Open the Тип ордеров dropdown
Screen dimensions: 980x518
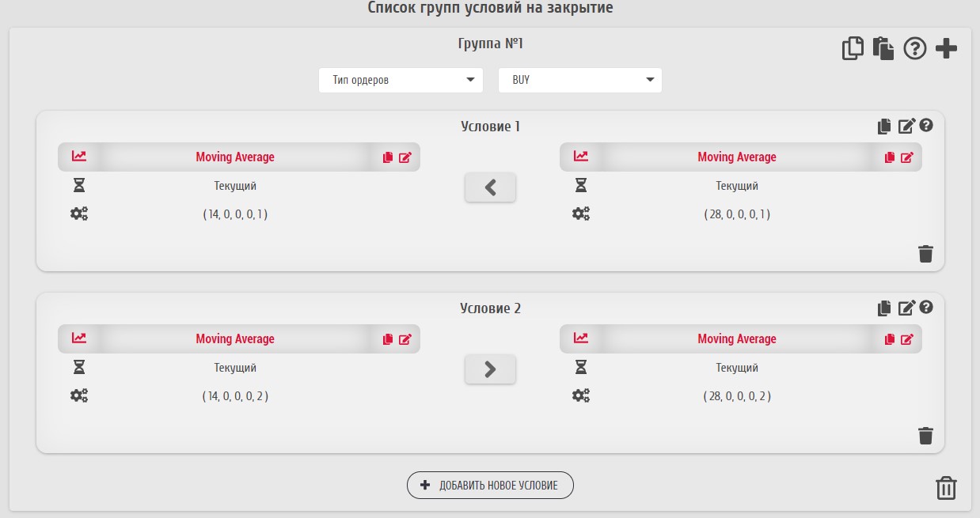401,80
